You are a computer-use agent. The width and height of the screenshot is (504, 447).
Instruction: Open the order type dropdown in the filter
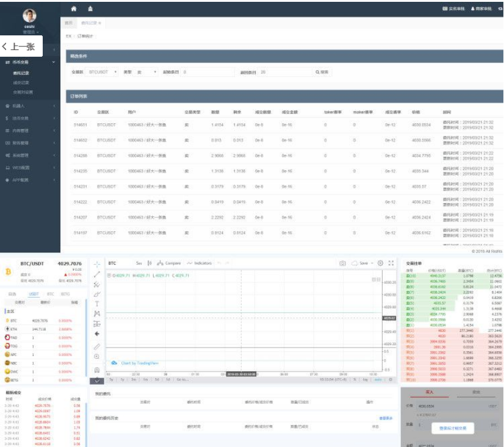pyautogui.click(x=146, y=72)
